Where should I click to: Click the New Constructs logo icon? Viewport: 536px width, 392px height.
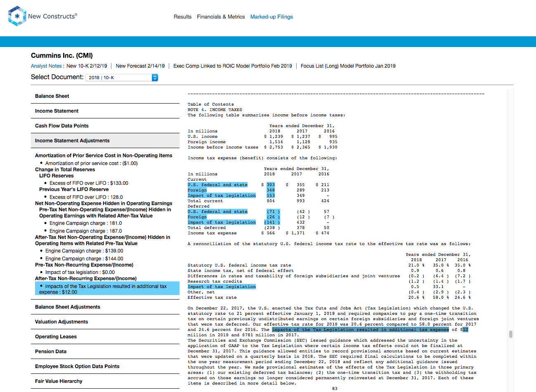coord(17,16)
